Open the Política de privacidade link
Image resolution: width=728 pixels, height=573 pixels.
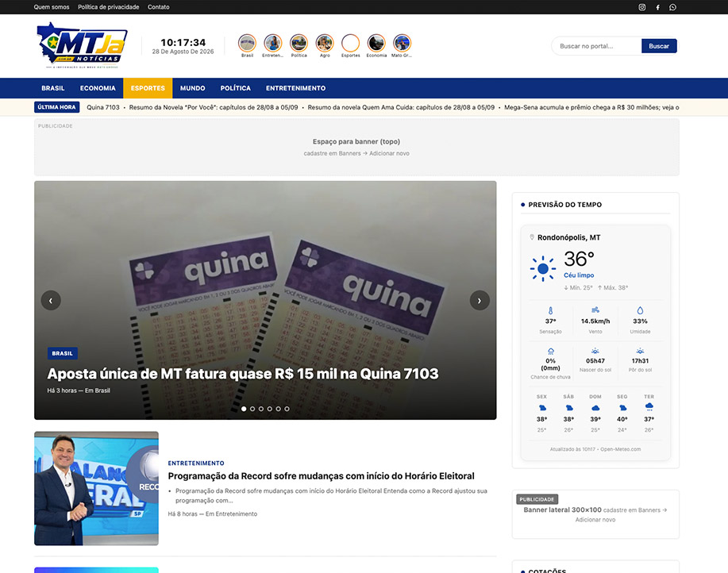108,7
